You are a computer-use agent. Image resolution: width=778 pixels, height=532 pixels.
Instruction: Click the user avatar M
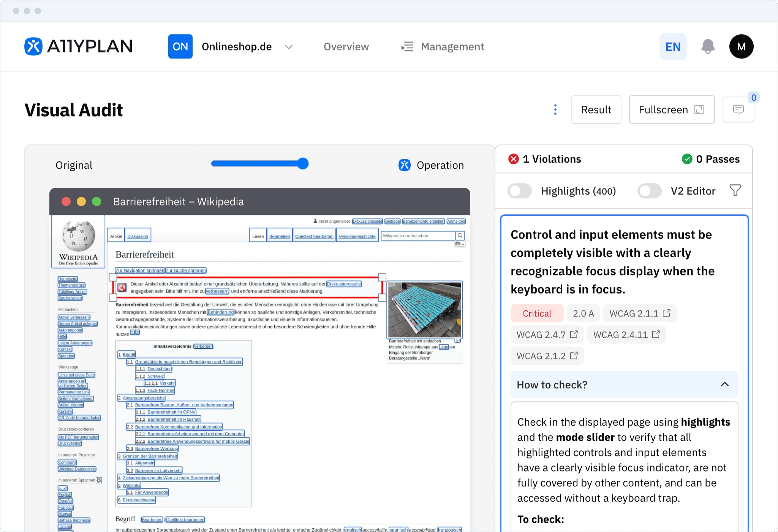pos(741,47)
